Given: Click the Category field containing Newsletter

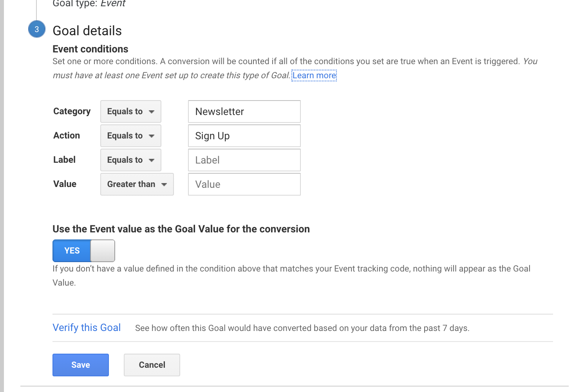Looking at the screenshot, I should point(244,111).
